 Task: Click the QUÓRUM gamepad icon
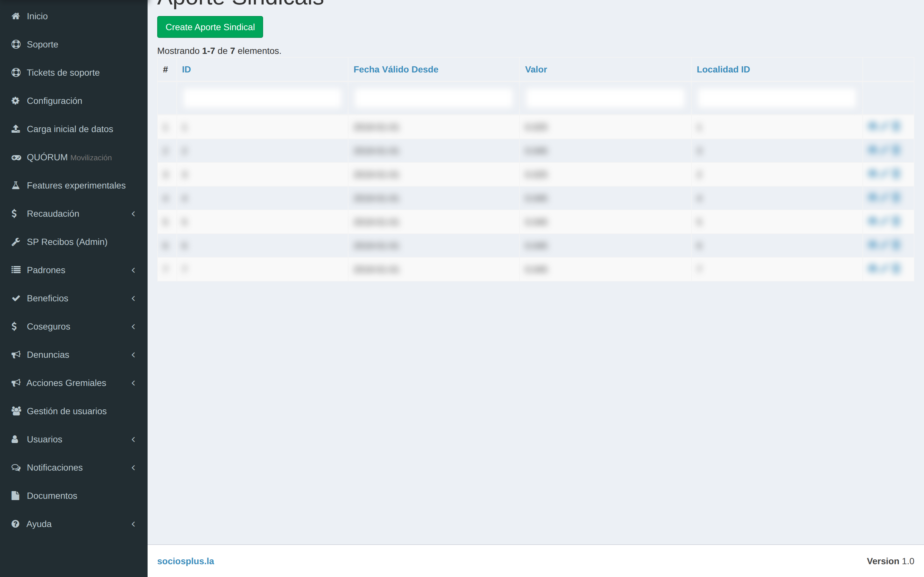tap(16, 157)
